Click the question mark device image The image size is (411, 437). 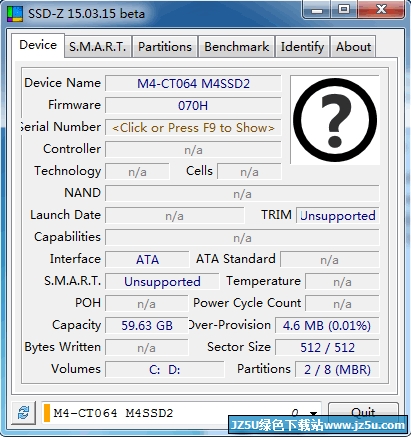(x=335, y=120)
